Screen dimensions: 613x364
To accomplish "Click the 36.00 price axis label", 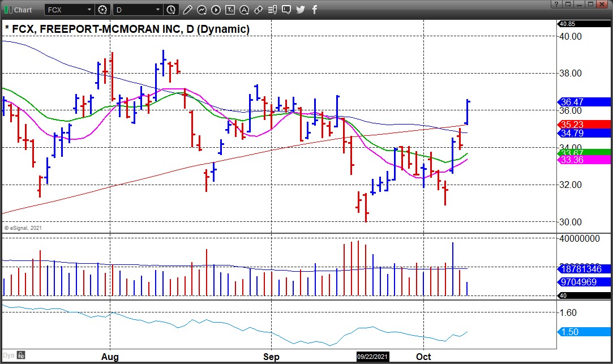I will [x=571, y=110].
